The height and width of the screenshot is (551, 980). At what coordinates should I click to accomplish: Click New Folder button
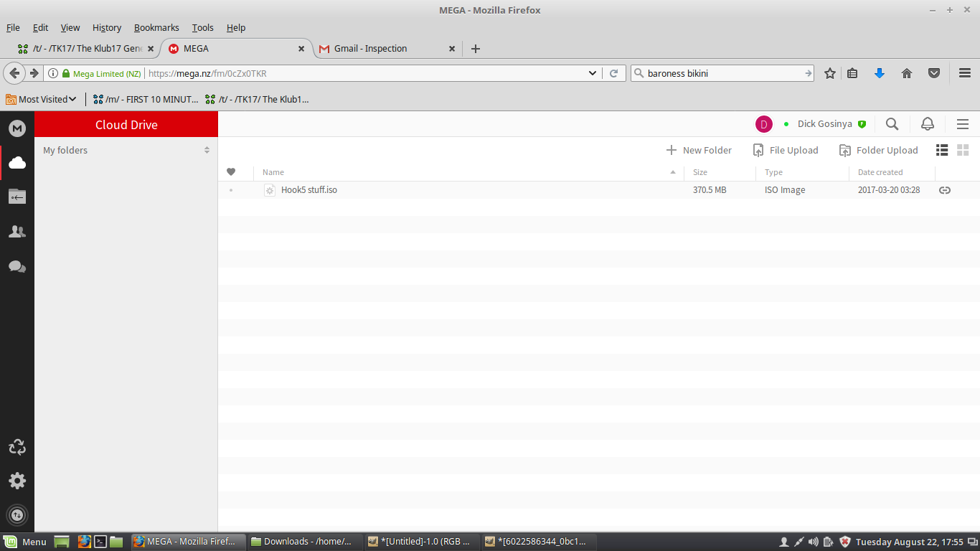pos(699,150)
